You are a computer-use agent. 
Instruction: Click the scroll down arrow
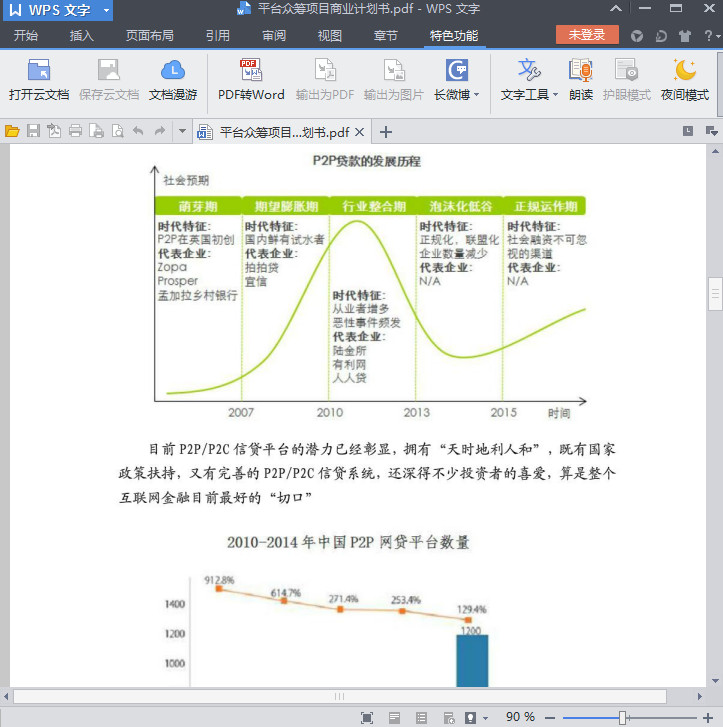[x=715, y=681]
